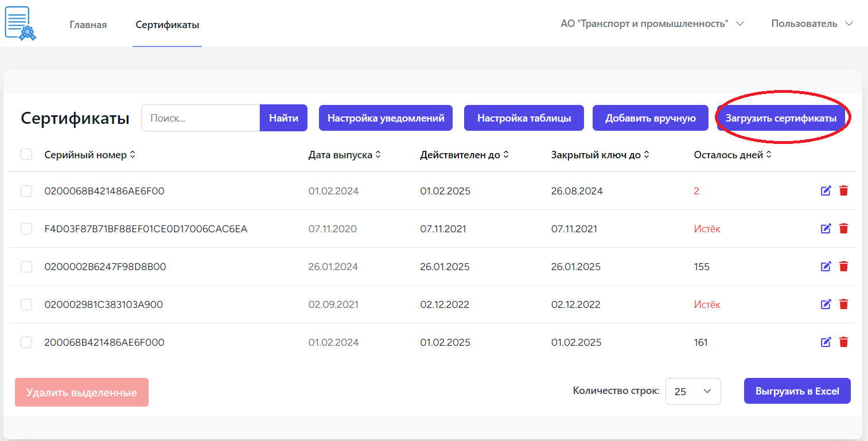Open Настройка уведомлений

(x=386, y=118)
